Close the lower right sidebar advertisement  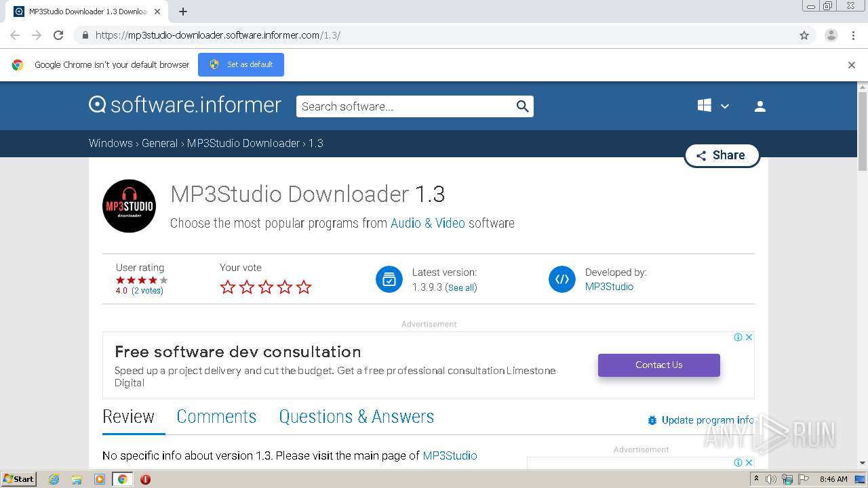[749, 462]
